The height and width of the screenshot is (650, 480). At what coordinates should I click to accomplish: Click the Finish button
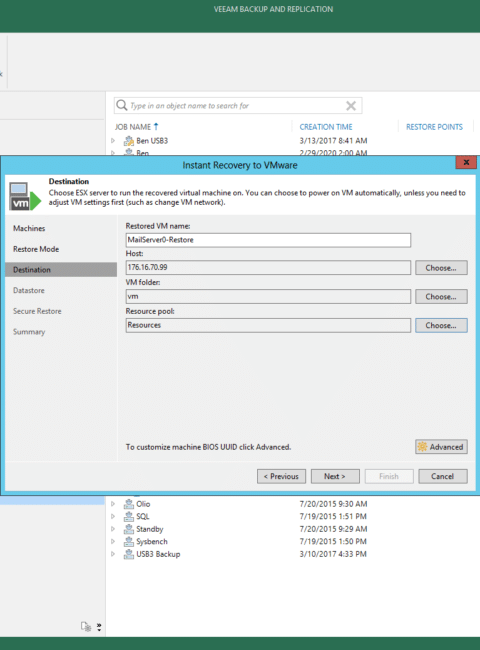click(389, 476)
